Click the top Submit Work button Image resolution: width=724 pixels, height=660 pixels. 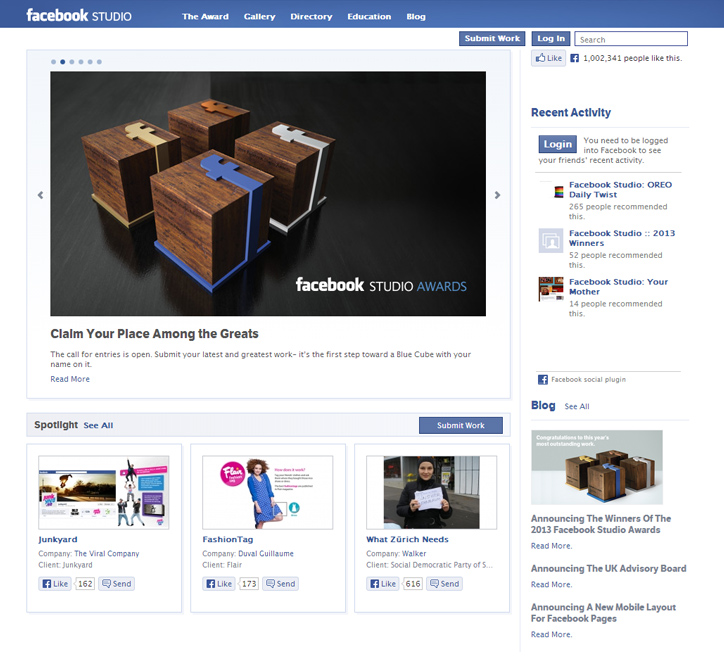coord(492,38)
